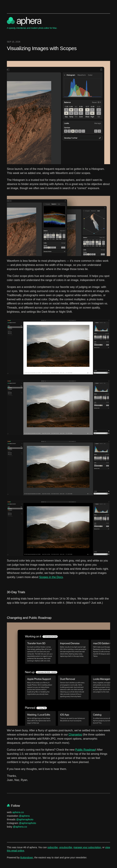The width and height of the screenshot is (117, 868).
Task: Follow the Scopes in the Docs link
Action: click(51, 577)
